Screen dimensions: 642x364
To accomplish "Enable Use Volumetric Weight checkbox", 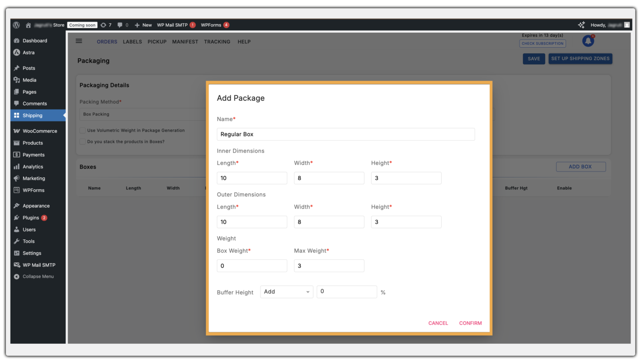I will pyautogui.click(x=83, y=130).
